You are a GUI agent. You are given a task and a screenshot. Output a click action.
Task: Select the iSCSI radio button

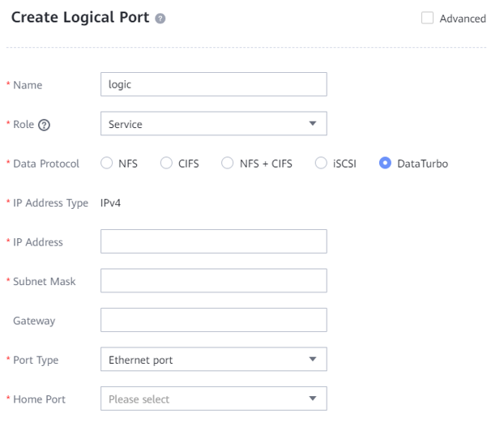(x=321, y=164)
